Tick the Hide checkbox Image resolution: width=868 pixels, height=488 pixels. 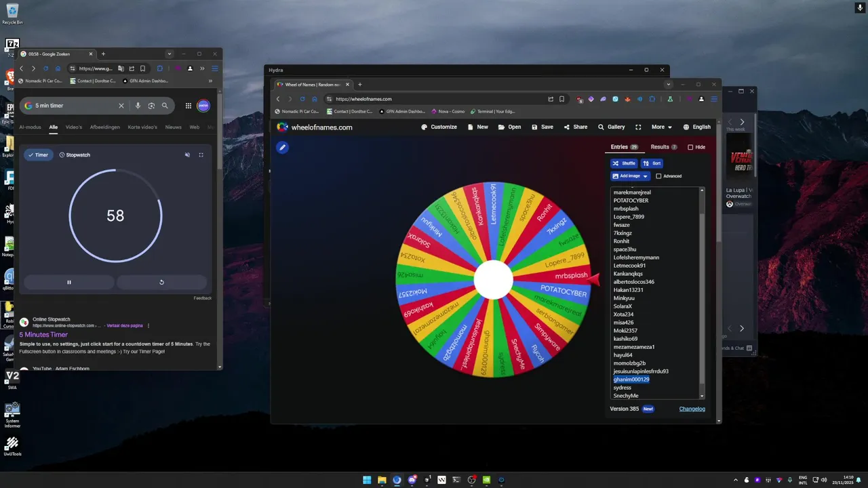tap(690, 147)
